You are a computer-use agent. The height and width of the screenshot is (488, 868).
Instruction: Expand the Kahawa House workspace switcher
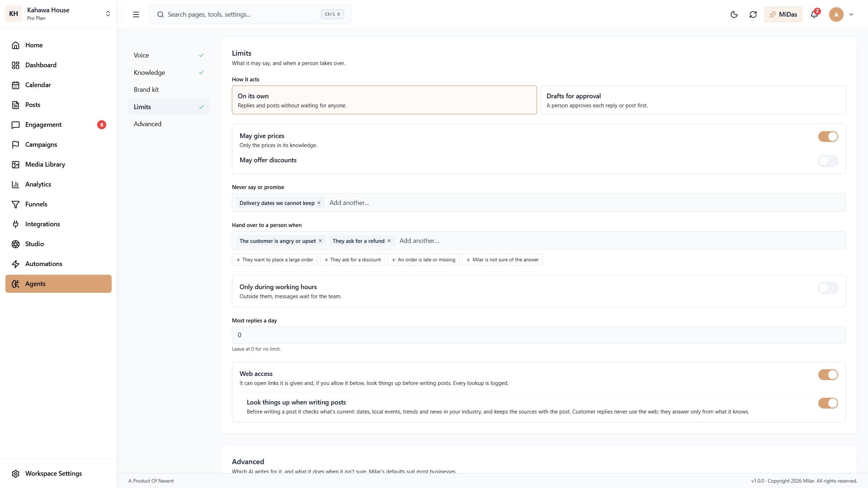58,14
